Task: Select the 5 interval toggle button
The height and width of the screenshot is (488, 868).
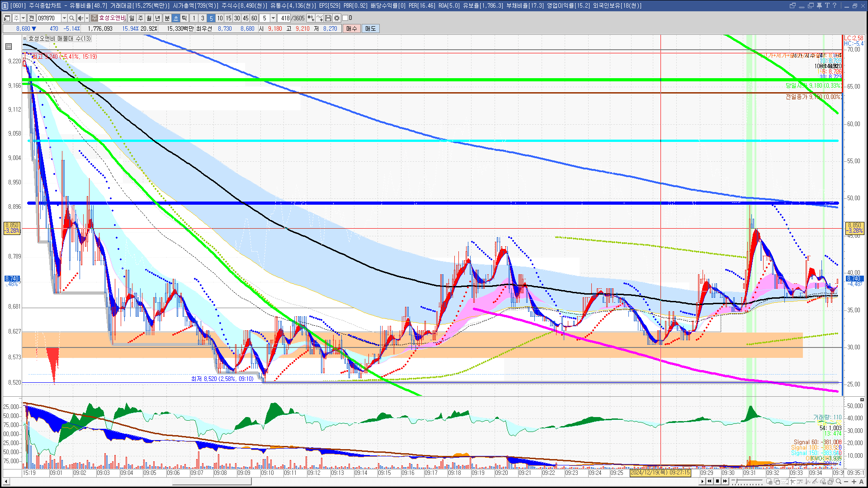Action: [211, 18]
